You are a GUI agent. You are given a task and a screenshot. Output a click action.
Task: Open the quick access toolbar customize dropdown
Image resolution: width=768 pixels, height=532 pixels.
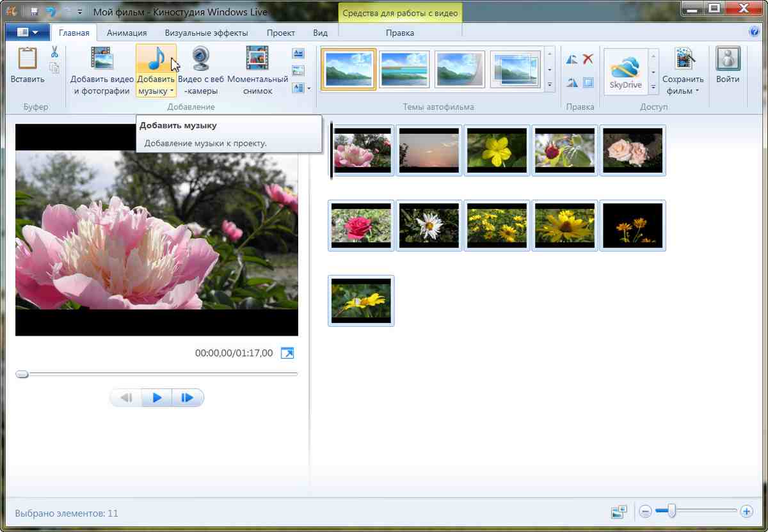click(79, 10)
